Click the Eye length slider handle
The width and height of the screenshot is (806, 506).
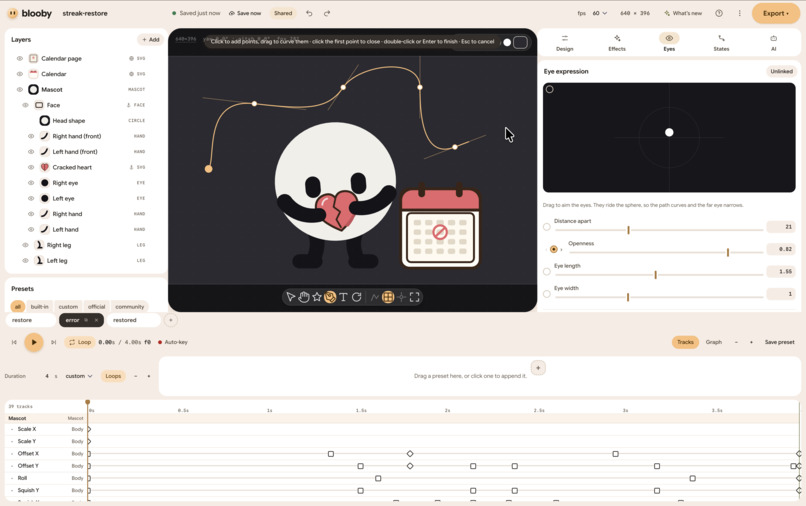pyautogui.click(x=655, y=275)
